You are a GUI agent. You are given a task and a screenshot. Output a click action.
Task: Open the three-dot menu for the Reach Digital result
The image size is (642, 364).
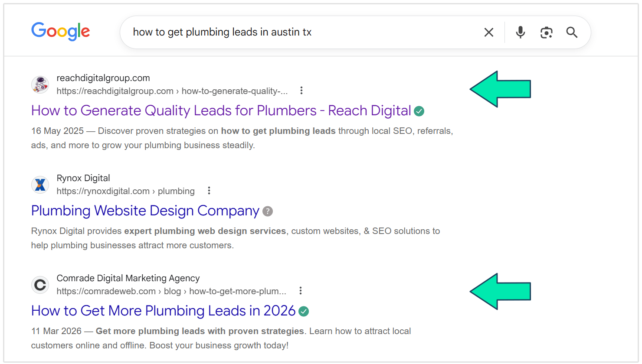tap(301, 90)
